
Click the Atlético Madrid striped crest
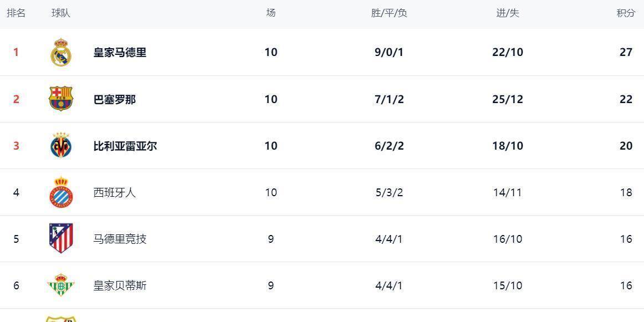pyautogui.click(x=61, y=238)
